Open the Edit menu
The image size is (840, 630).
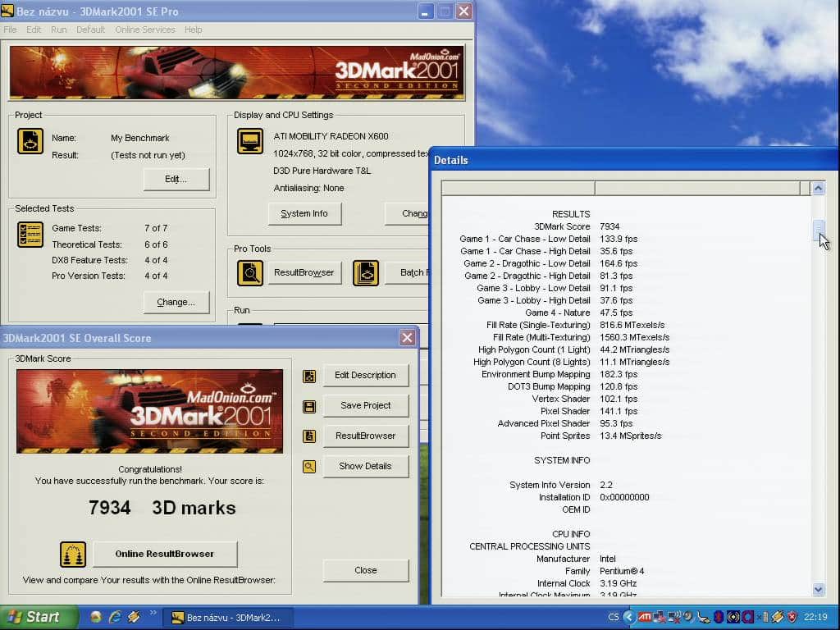34,30
